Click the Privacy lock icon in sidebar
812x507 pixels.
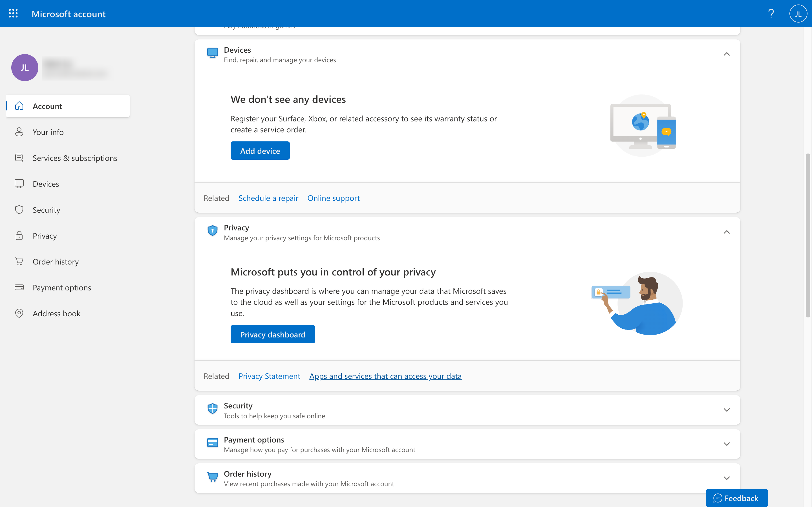tap(19, 235)
